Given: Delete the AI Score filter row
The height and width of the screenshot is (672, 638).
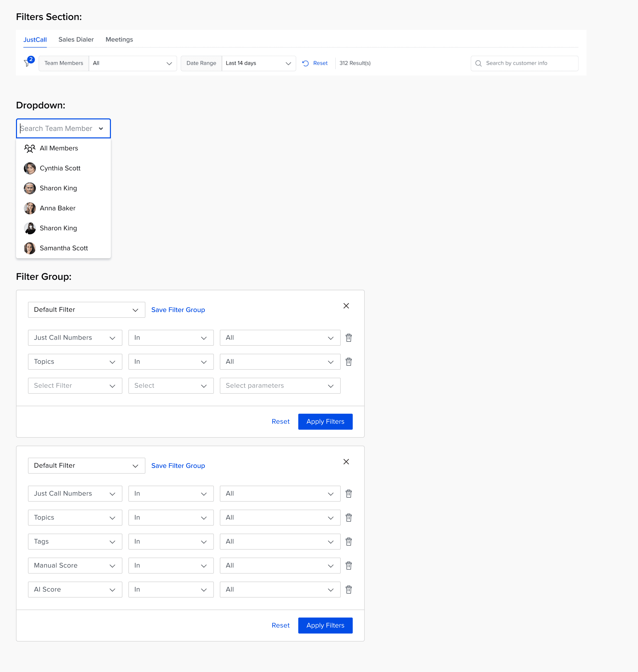Looking at the screenshot, I should [x=348, y=589].
